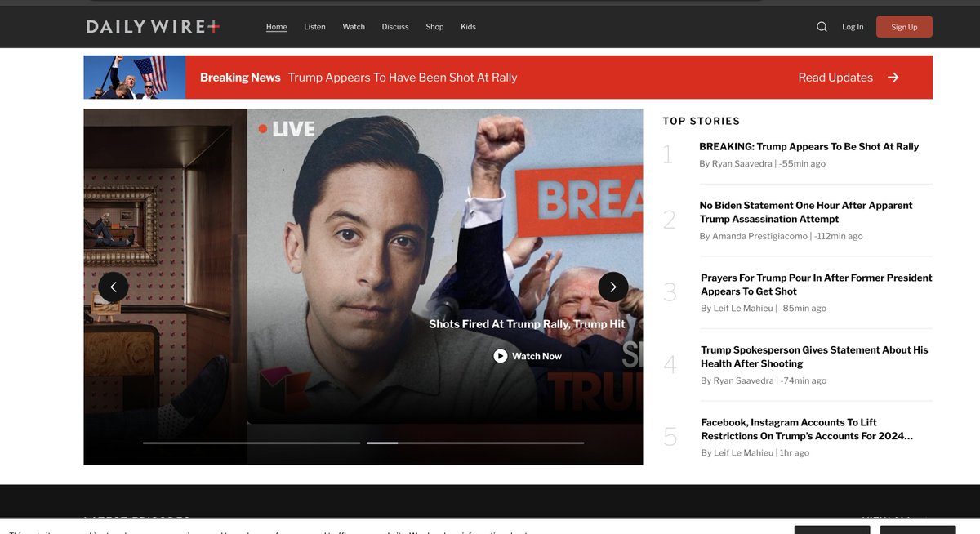The image size is (980, 534).
Task: Open 'Facebook, Instagram Accounts To Lift Restrictions' story
Action: point(807,429)
